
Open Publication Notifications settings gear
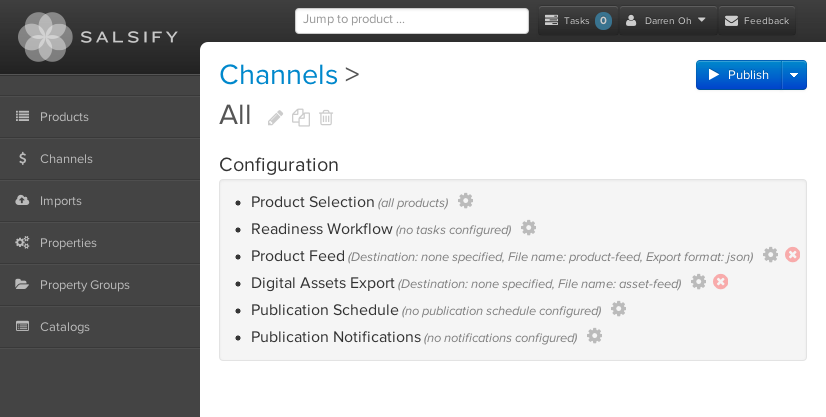[x=594, y=335]
